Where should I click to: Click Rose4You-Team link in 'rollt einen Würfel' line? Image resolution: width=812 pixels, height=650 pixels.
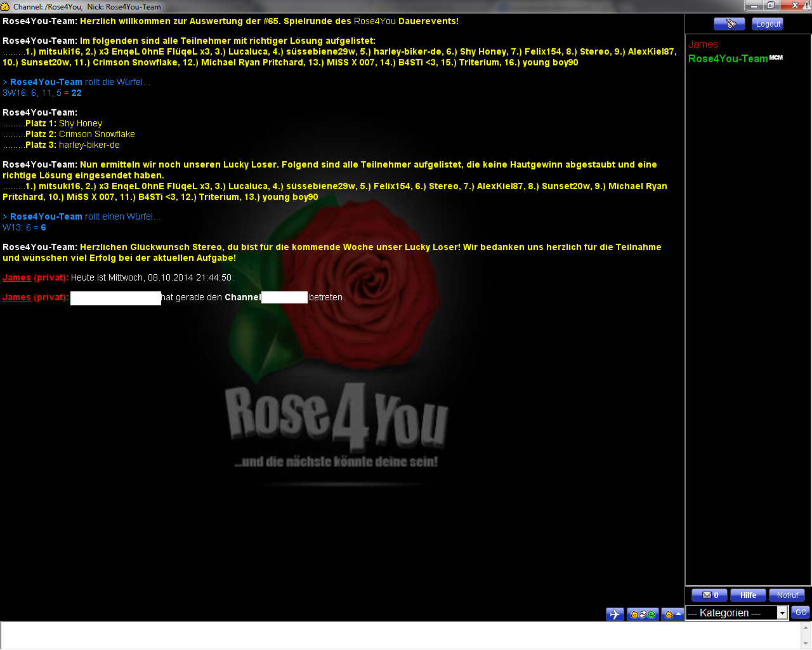pyautogui.click(x=46, y=216)
